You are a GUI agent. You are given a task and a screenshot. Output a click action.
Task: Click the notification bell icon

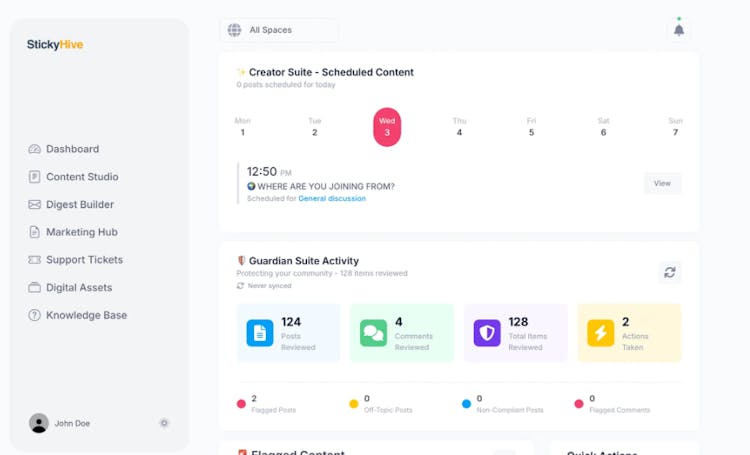tap(679, 30)
